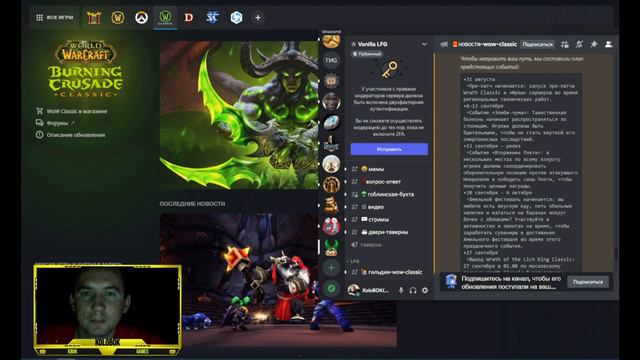This screenshot has height=360, width=640.
Task: Open the server with golden round emblem icon
Action: [331, 184]
